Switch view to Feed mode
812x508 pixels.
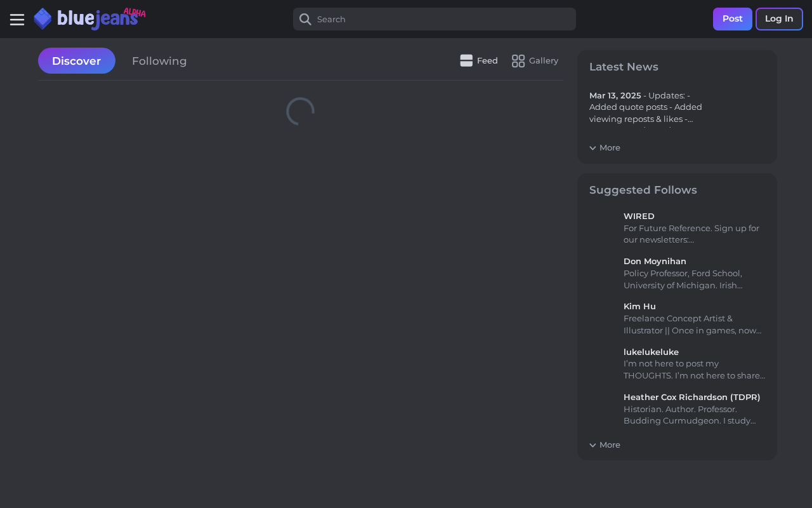479,61
